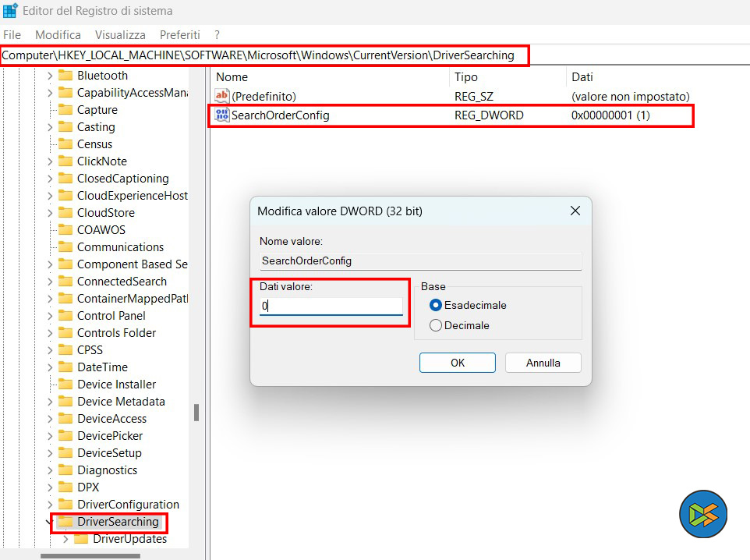
Task: Select the DriverSearching tree key
Action: point(118,522)
